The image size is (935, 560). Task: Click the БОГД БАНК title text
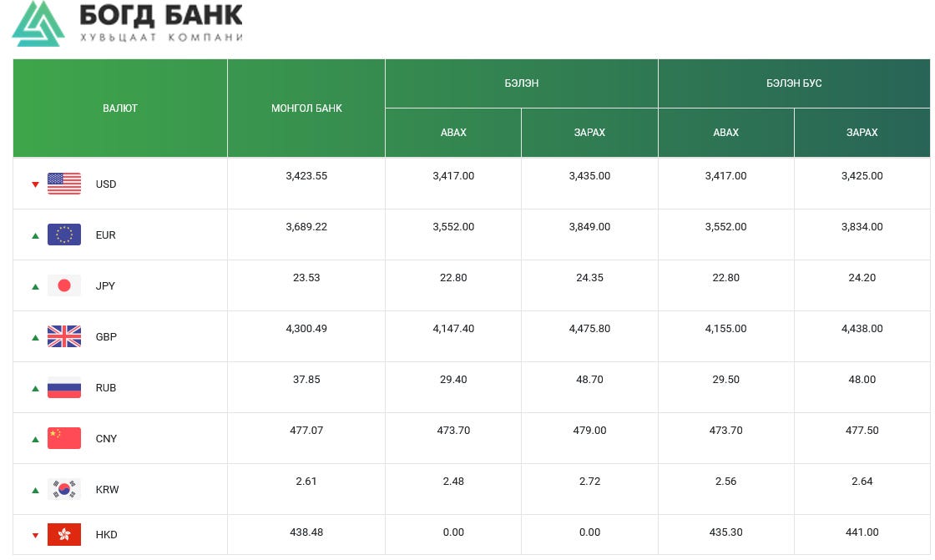coord(161,16)
